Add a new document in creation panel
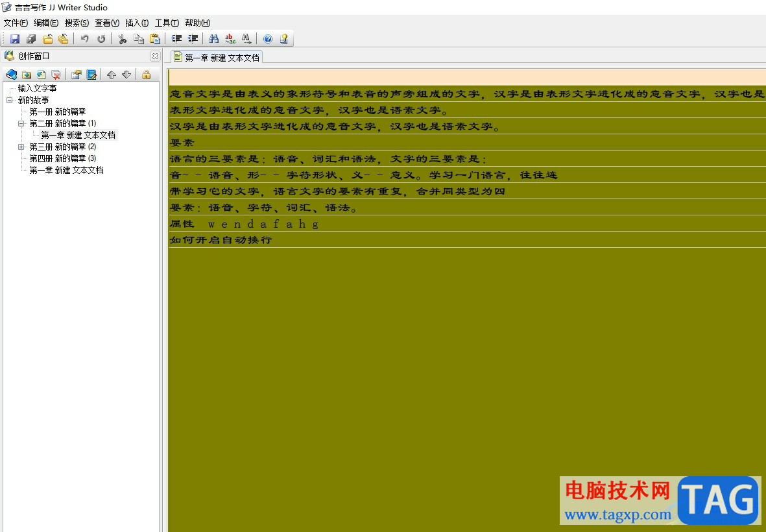The height and width of the screenshot is (532, 766). (x=41, y=74)
